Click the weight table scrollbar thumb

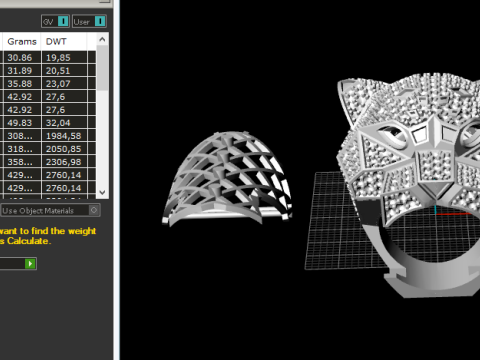[102, 68]
